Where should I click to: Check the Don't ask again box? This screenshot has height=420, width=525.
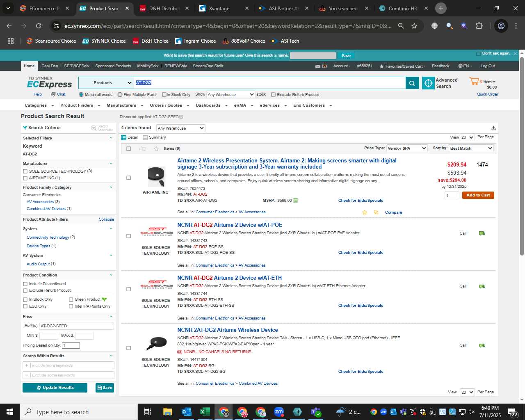pos(478,53)
